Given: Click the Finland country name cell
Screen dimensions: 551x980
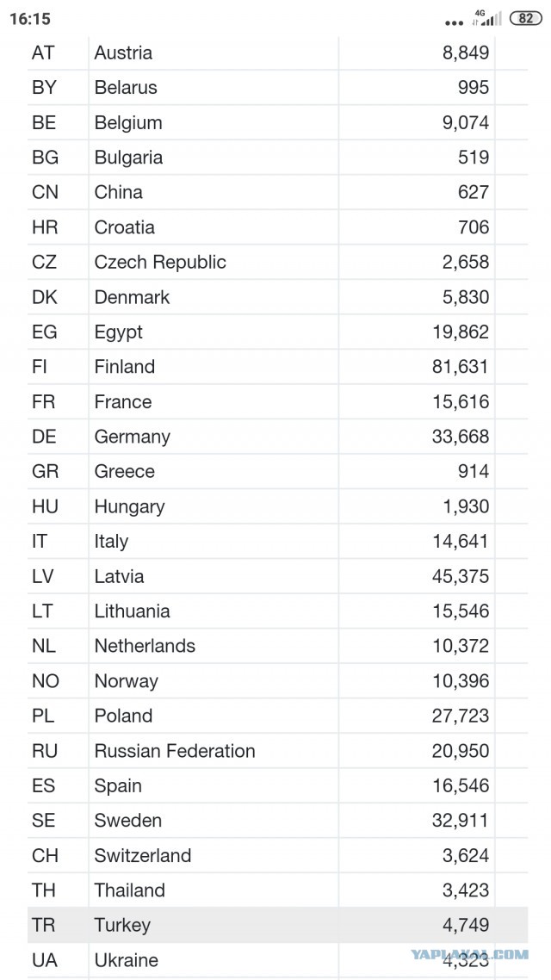Looking at the screenshot, I should coord(124,366).
